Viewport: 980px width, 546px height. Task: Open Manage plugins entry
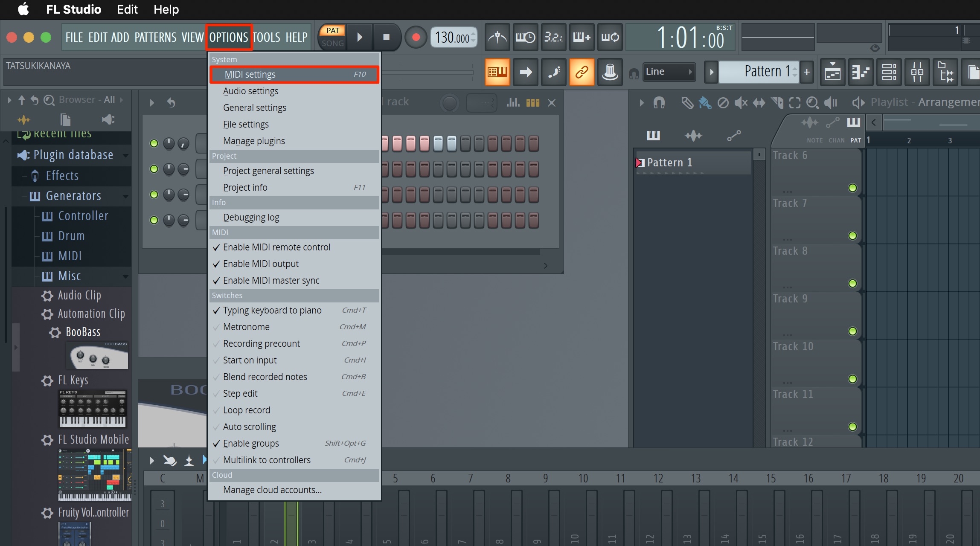[294, 141]
